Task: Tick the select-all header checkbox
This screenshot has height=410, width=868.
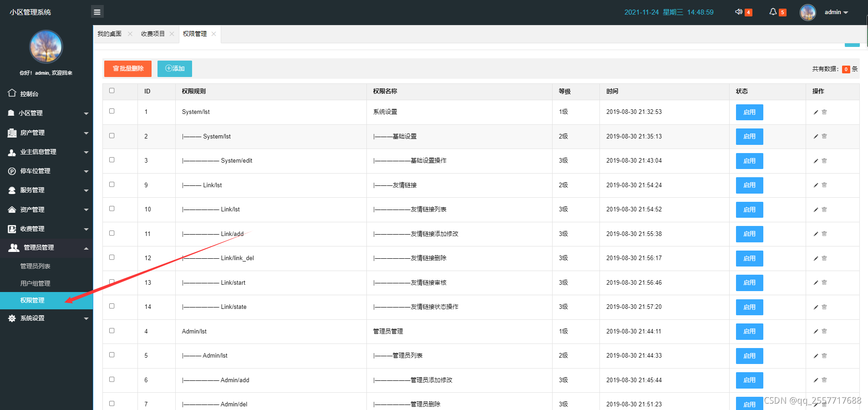Action: coord(112,91)
